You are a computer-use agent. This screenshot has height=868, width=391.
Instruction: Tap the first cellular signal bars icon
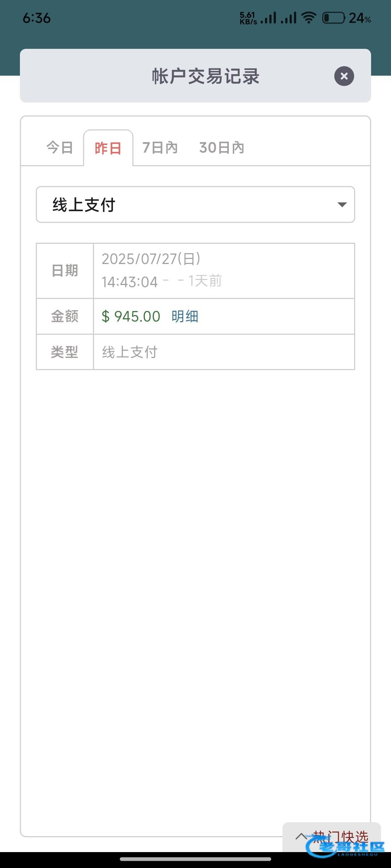[268, 18]
